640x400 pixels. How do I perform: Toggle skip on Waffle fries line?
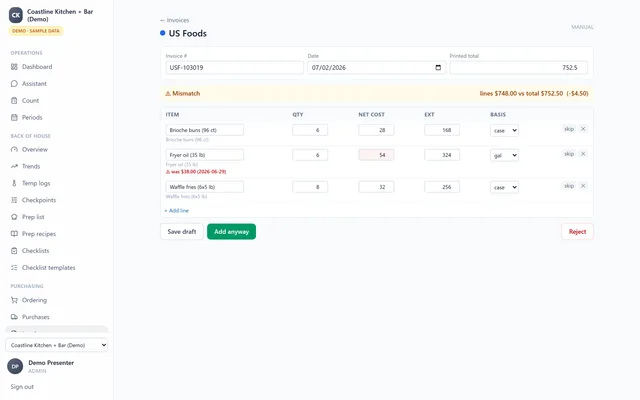(x=569, y=186)
